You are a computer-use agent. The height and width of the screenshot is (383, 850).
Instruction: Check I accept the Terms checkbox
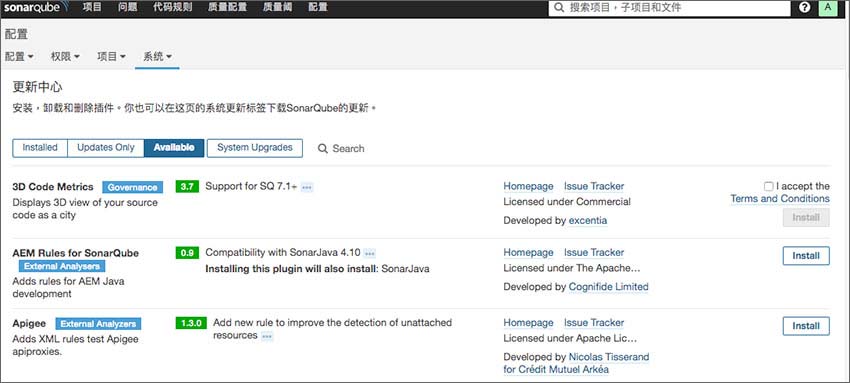click(x=768, y=186)
